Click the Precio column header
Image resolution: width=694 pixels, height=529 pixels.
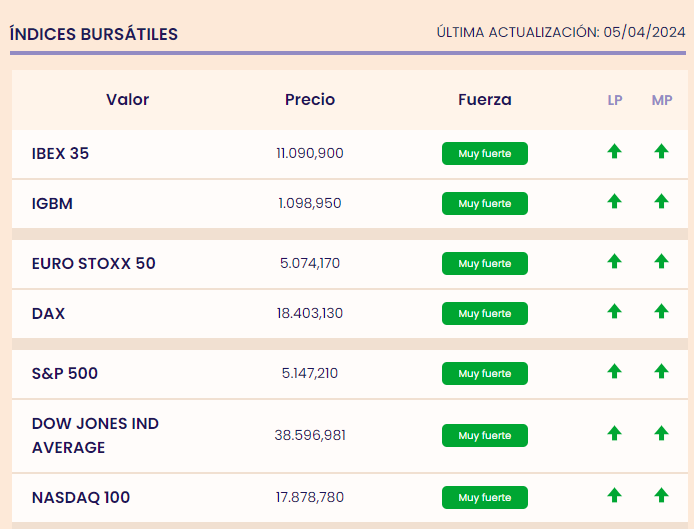coord(310,100)
